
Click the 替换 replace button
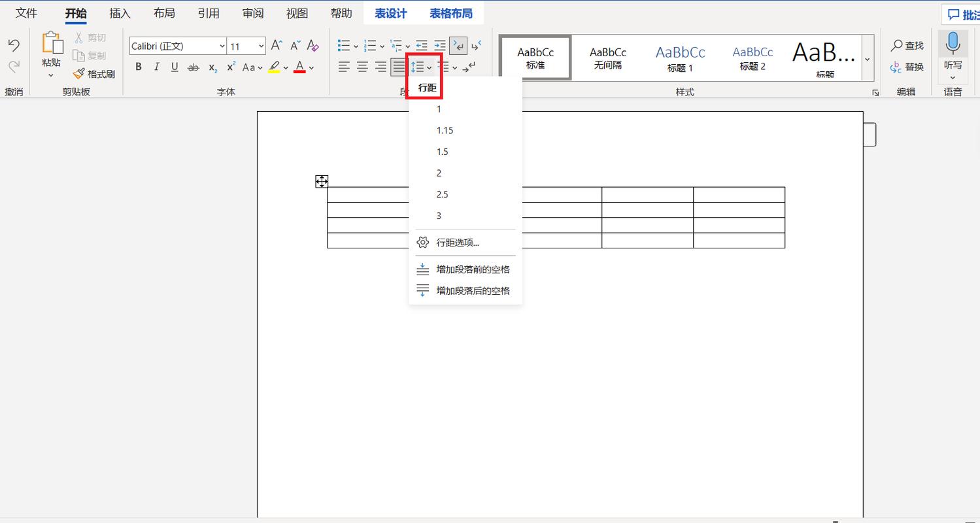tap(907, 67)
